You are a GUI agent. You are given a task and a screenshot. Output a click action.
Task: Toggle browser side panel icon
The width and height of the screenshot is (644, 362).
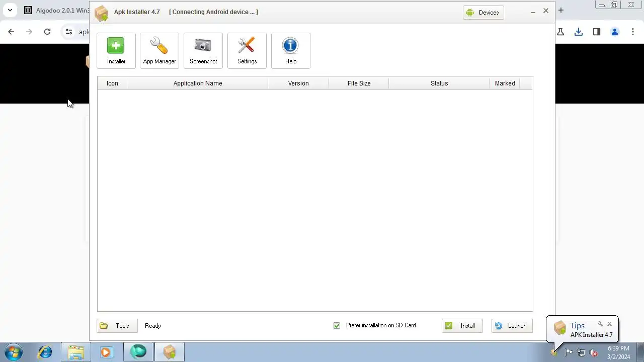pos(597,32)
